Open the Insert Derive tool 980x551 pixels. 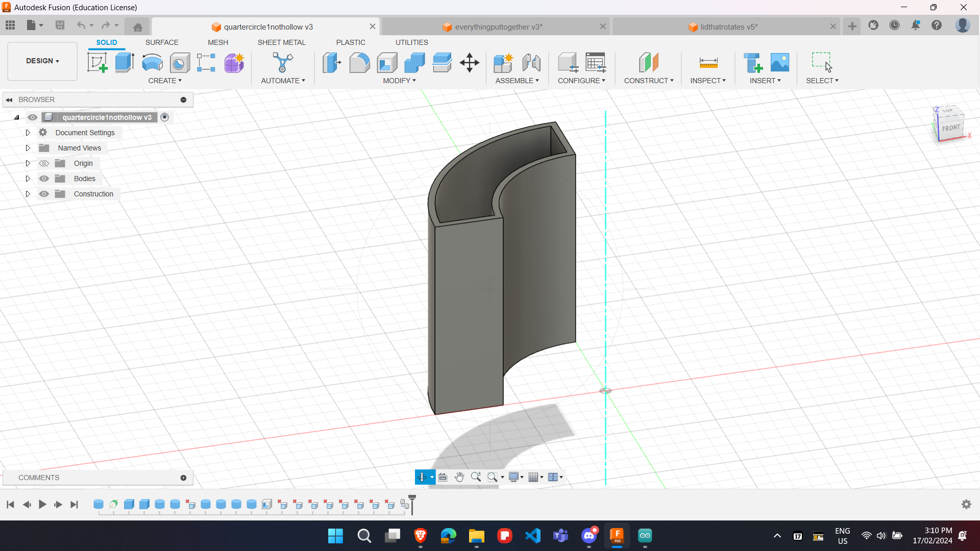pos(752,63)
